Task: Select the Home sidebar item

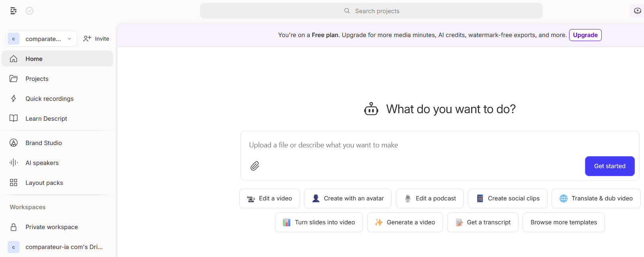Action: click(34, 59)
